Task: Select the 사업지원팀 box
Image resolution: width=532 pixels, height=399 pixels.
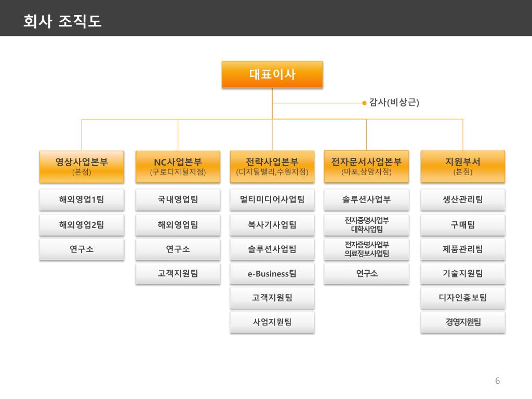Action: pyautogui.click(x=272, y=322)
